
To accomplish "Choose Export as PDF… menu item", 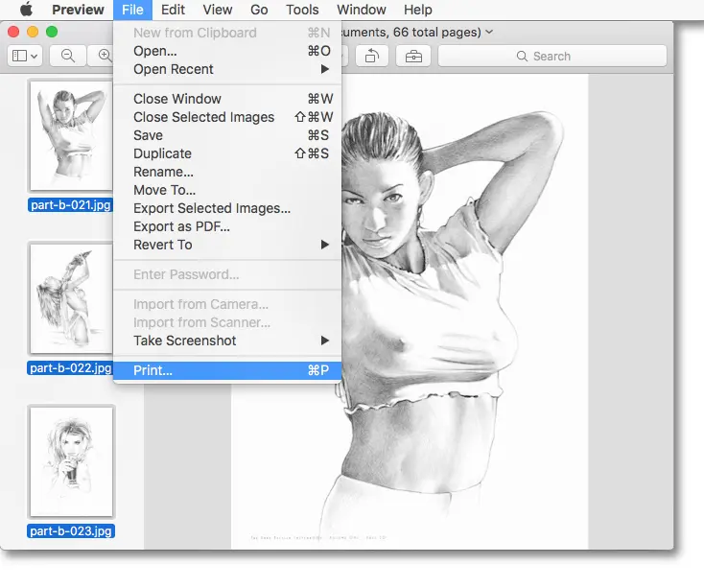I will click(181, 226).
